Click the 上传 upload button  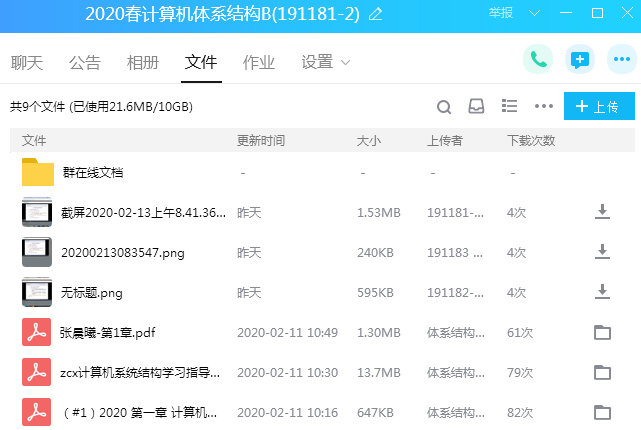pos(598,107)
